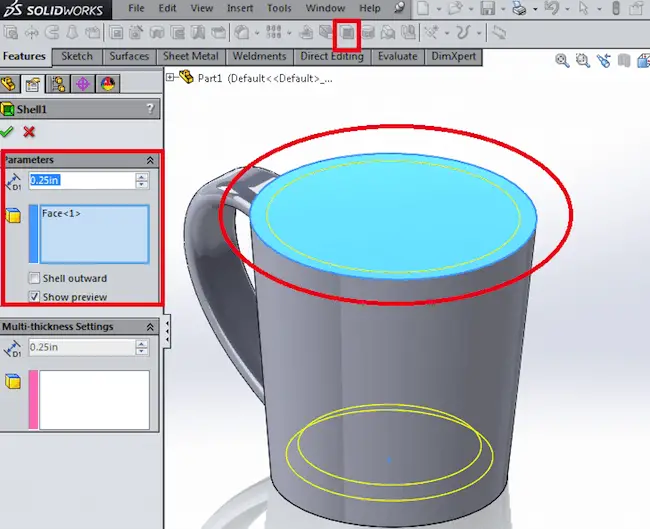Click the Undo icon

coord(552,8)
